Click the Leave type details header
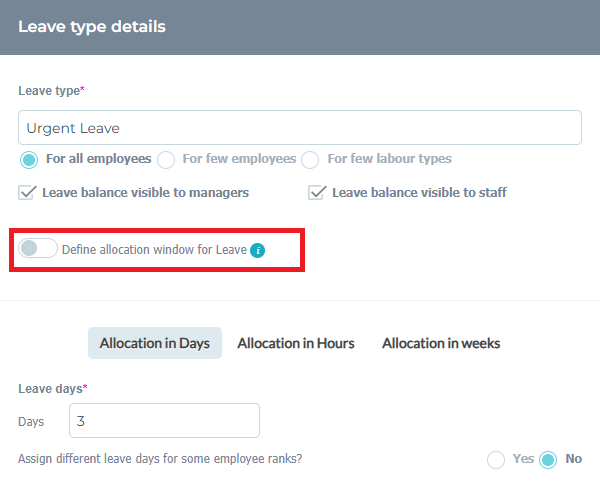 click(x=92, y=27)
